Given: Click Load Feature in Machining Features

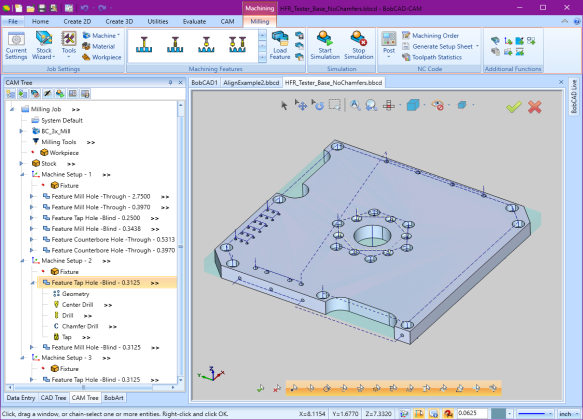Looking at the screenshot, I should [280, 45].
